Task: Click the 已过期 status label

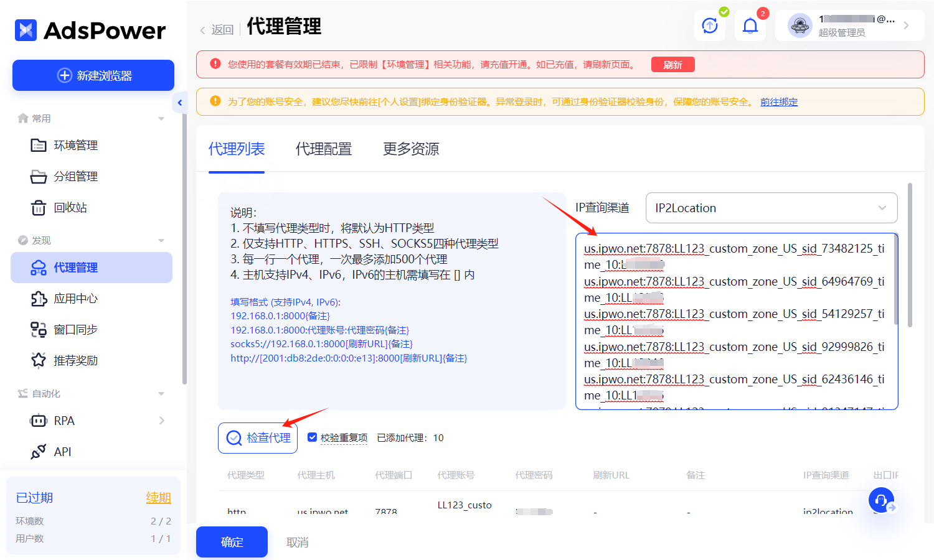Action: coord(34,498)
